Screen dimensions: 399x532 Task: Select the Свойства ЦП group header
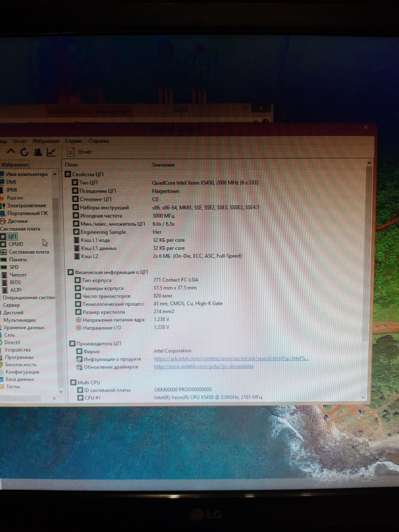(84, 175)
